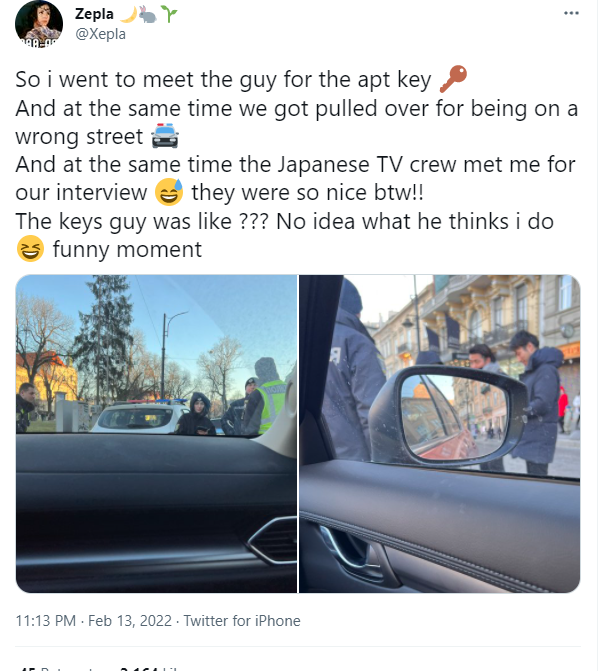This screenshot has width=600, height=671.
Task: Click Zepla's profile avatar picture
Action: pos(39,24)
